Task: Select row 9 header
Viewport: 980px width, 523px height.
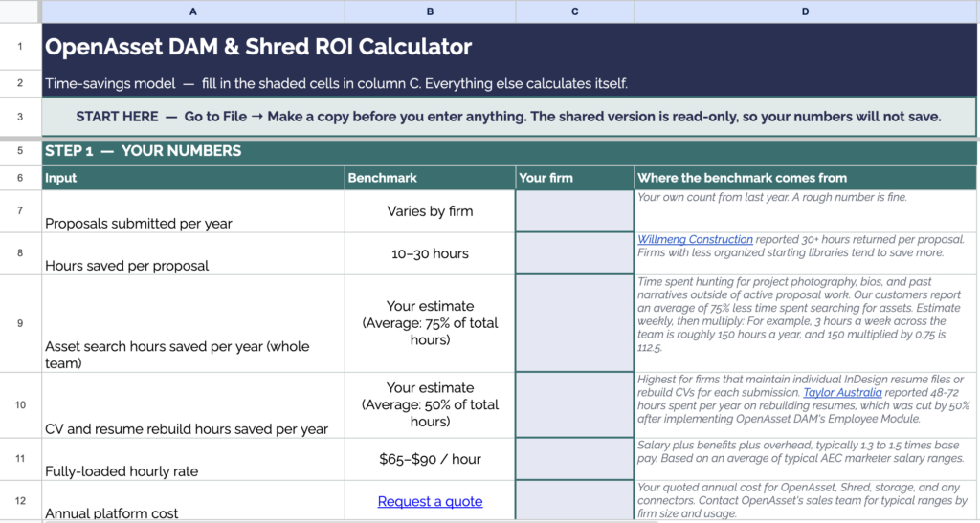Action: click(20, 323)
